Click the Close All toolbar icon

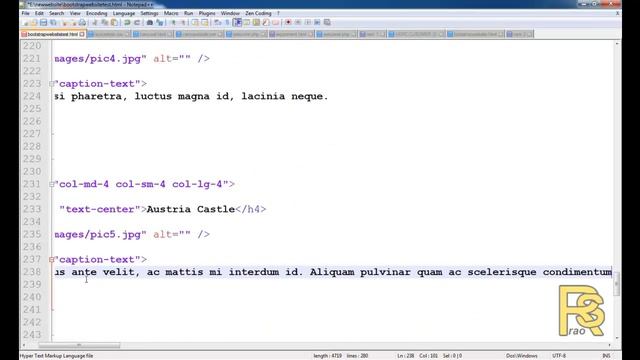click(x=73, y=22)
